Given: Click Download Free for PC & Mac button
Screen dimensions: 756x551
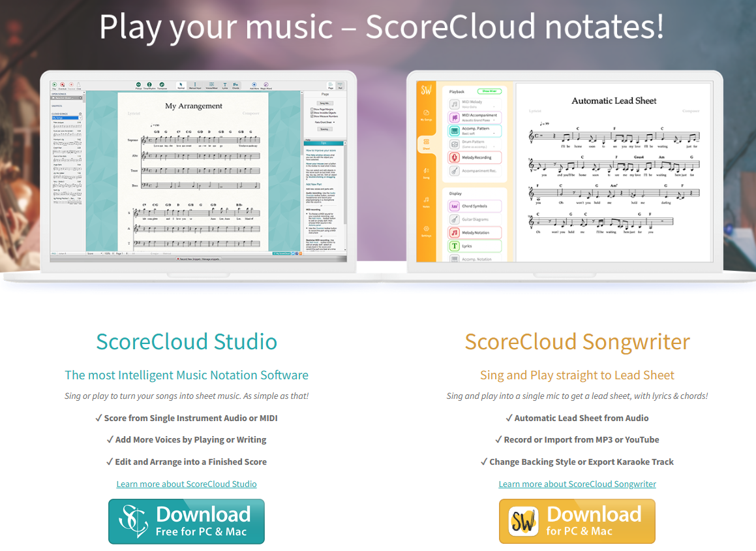Looking at the screenshot, I should coord(187,522).
